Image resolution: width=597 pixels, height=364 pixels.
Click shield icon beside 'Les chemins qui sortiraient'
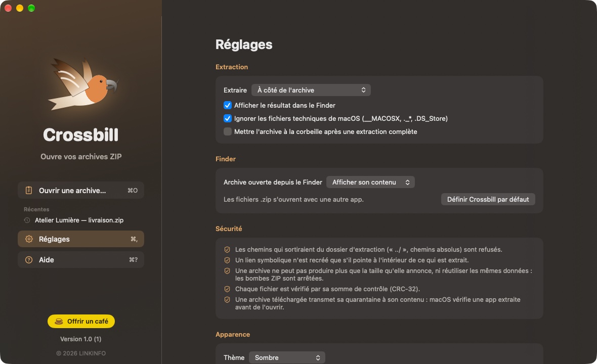point(227,250)
